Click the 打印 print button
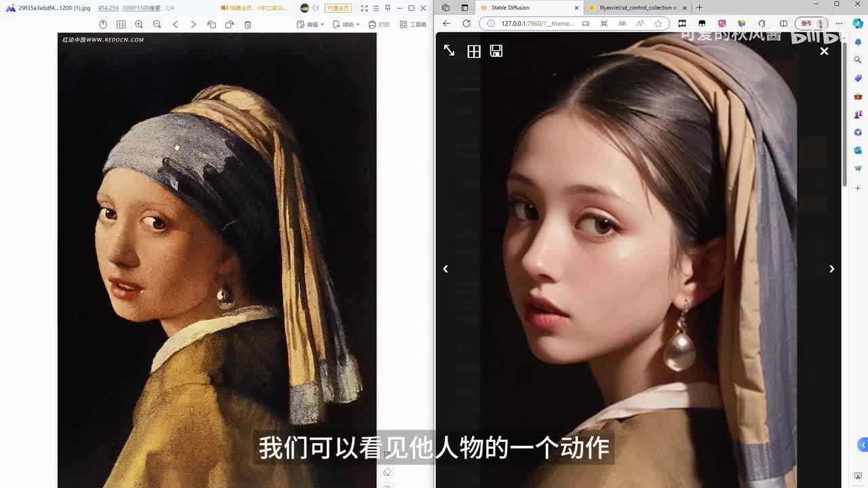868x488 pixels. (379, 24)
